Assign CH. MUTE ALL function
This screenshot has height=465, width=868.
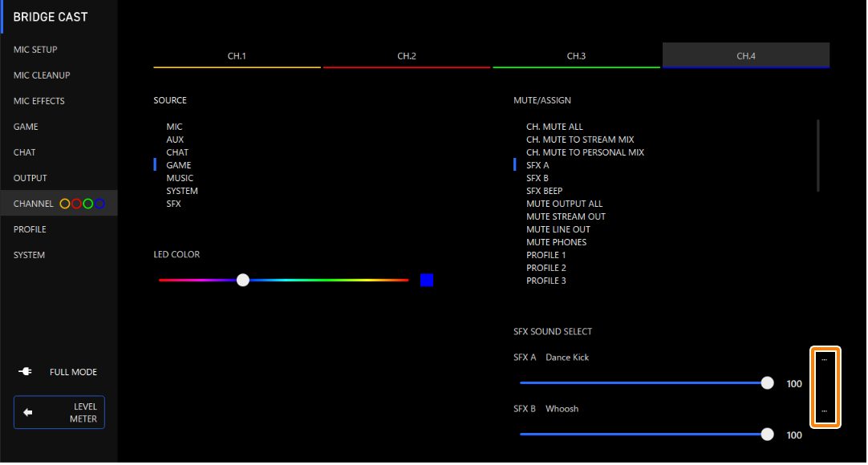coord(554,127)
